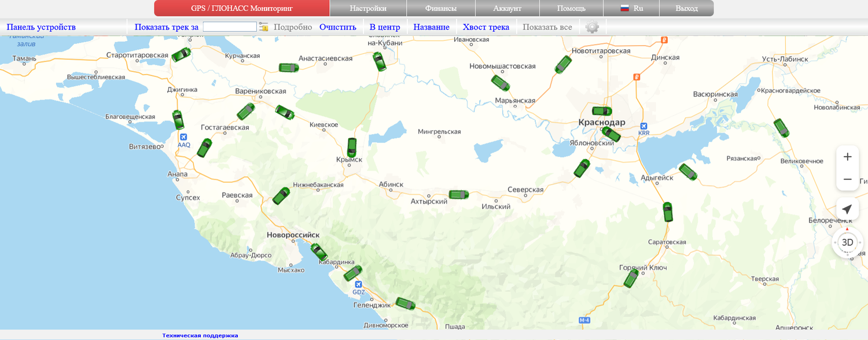Click the GDZ airport icon

359,284
